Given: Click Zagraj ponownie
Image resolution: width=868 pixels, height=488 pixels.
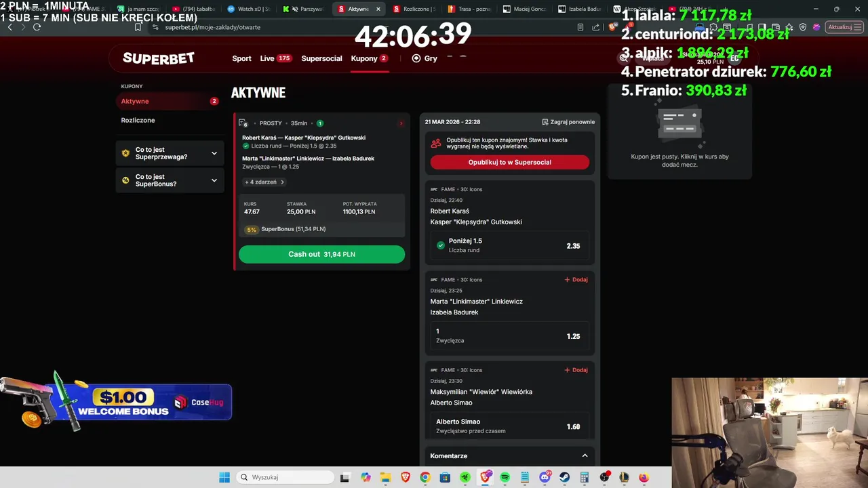Looking at the screenshot, I should [568, 122].
